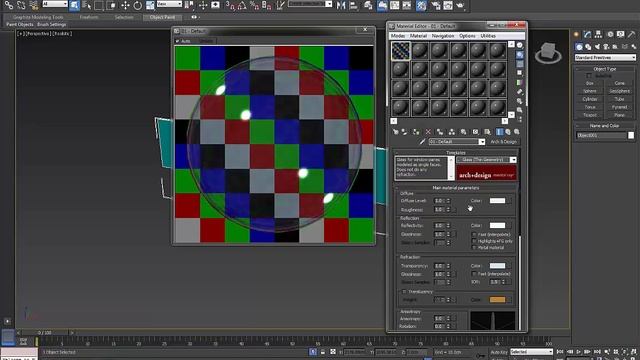Click the Transparency value field
The image size is (640, 360).
pos(439,266)
